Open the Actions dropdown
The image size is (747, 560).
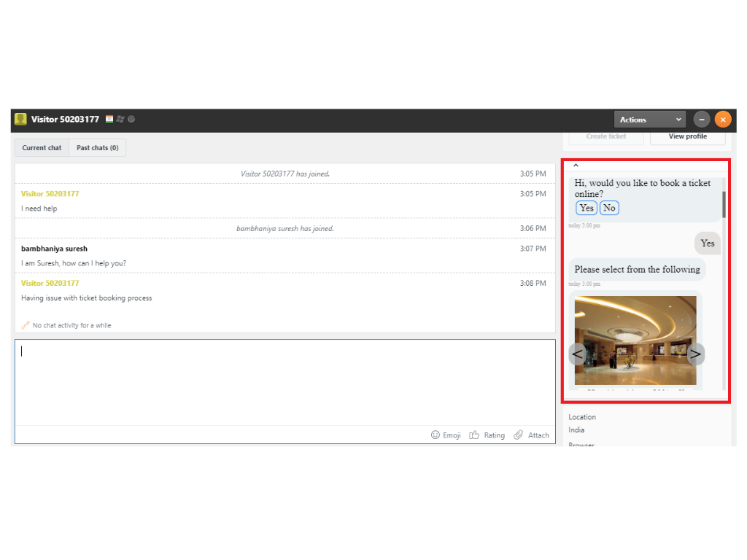pyautogui.click(x=650, y=120)
